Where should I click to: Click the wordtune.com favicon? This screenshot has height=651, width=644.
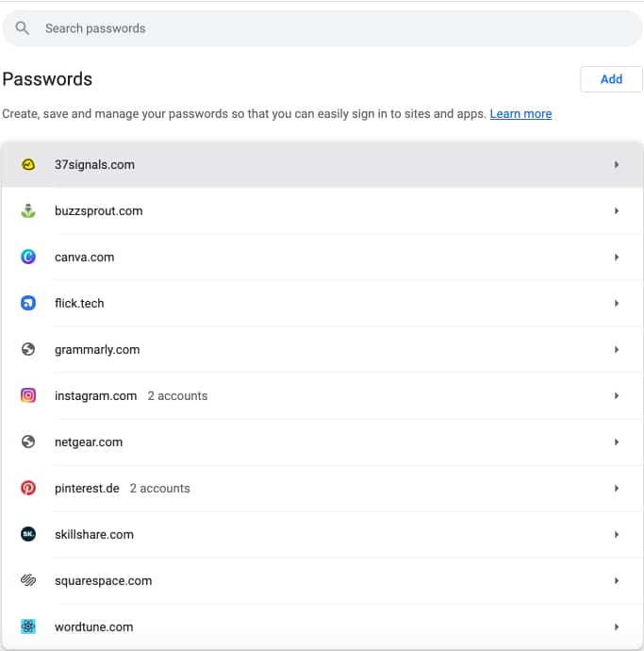[28, 627]
